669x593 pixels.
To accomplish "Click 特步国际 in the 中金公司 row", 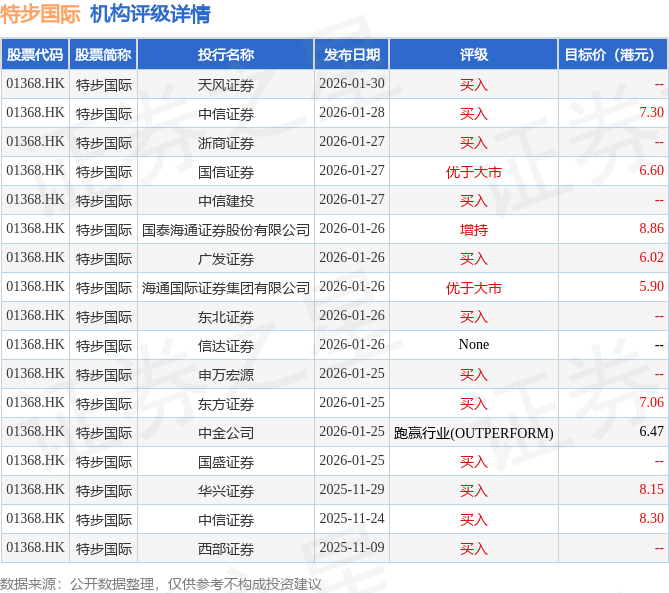I will click(x=104, y=433).
